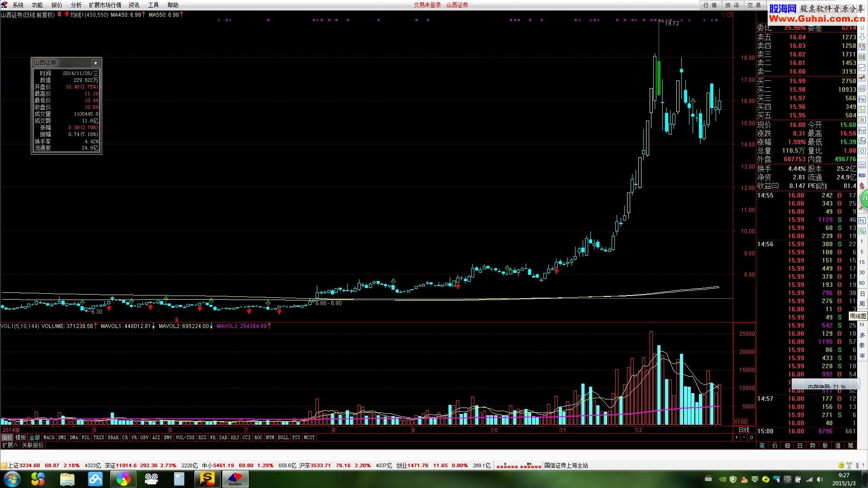The width and height of the screenshot is (868, 488).
Task: Open the calculator icon on taskbar
Action: pyautogui.click(x=179, y=479)
